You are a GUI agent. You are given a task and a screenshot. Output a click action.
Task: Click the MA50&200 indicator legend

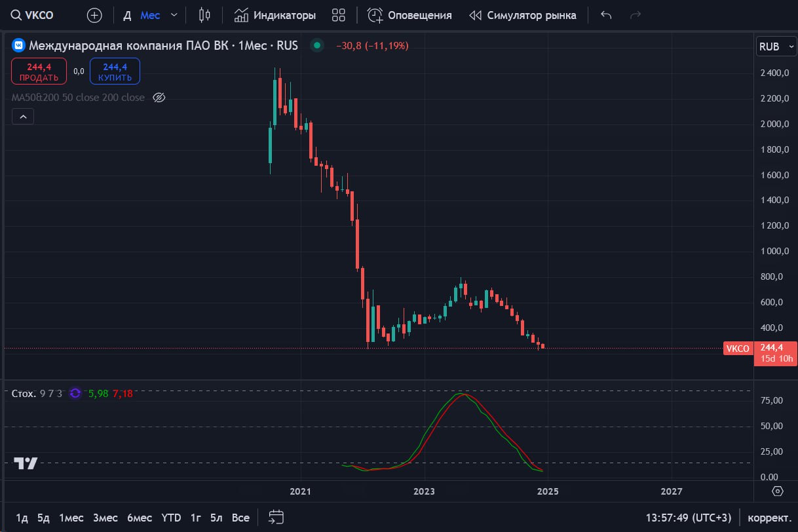click(x=78, y=98)
